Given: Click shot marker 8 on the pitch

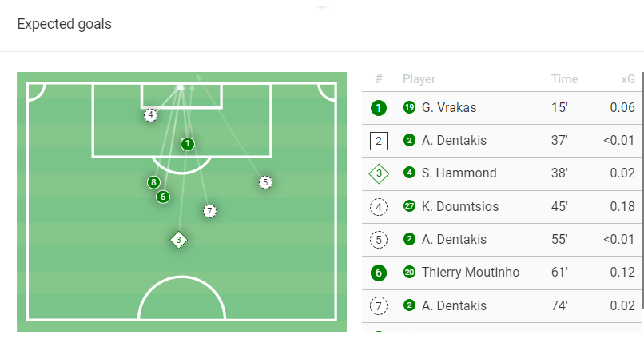Looking at the screenshot, I should pyautogui.click(x=153, y=182).
